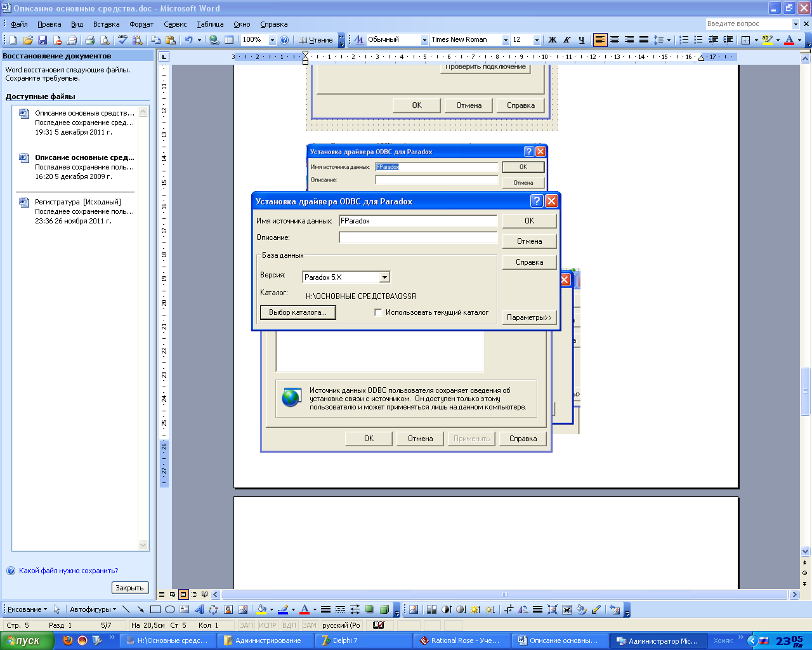Toggle bold formatting with the Ж button
Viewport: 812px width, 650px height.
(x=553, y=40)
